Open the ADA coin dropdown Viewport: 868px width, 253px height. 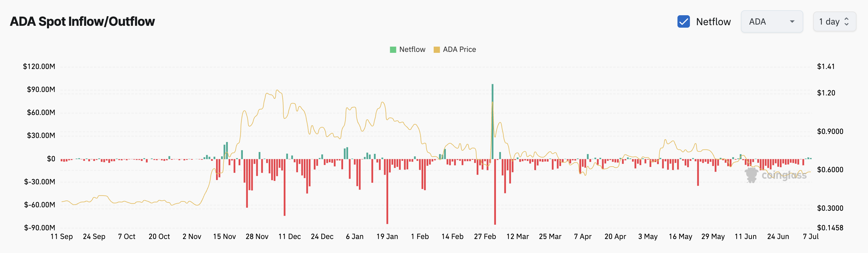point(771,21)
